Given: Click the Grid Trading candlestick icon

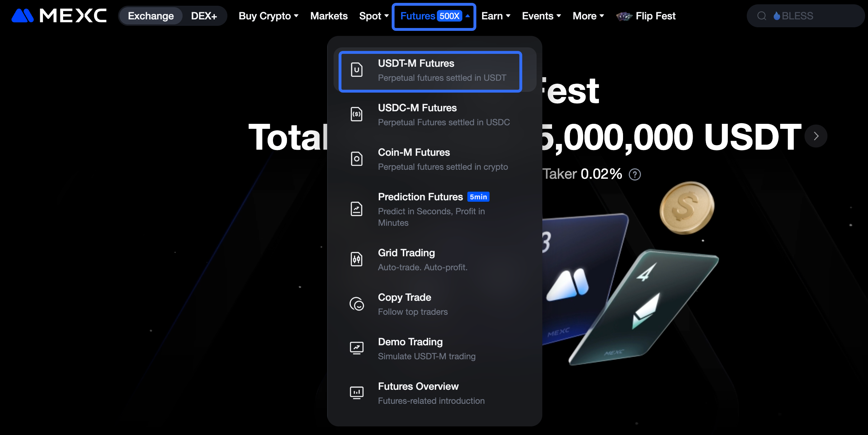Looking at the screenshot, I should pos(357,259).
